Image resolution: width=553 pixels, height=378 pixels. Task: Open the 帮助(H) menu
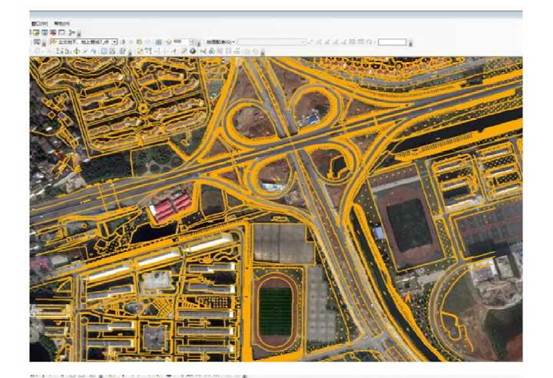pyautogui.click(x=62, y=24)
